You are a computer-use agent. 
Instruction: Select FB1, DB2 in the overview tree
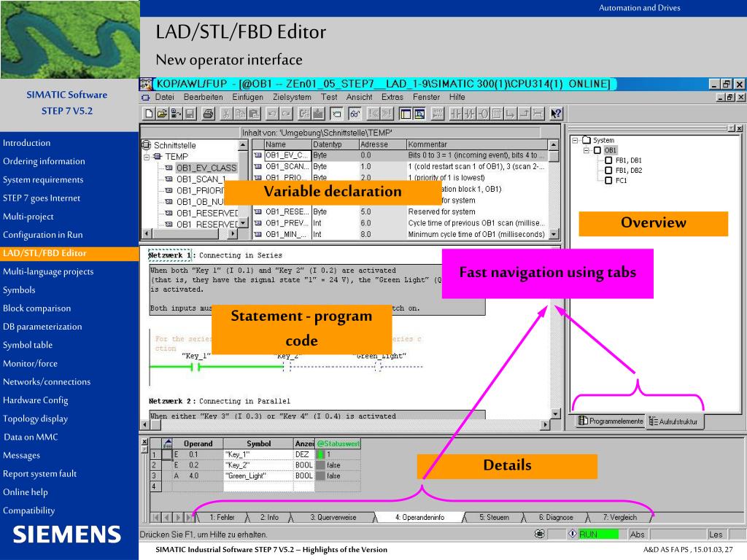pyautogui.click(x=628, y=171)
